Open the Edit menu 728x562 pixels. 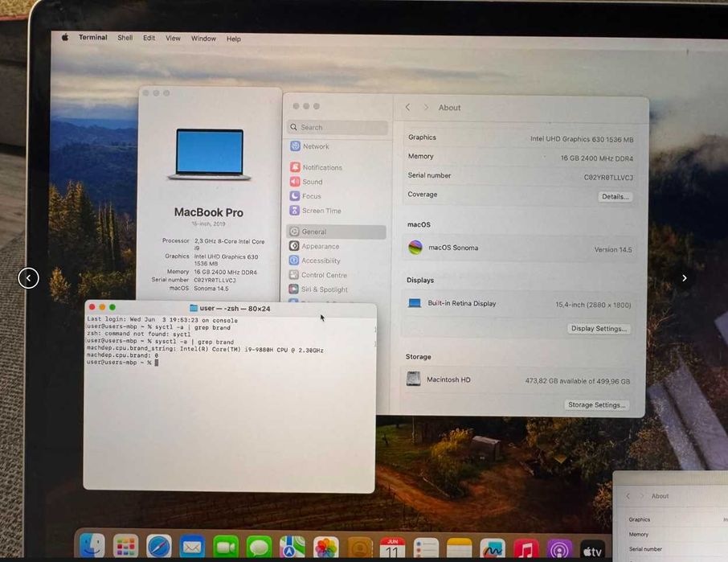tap(149, 38)
